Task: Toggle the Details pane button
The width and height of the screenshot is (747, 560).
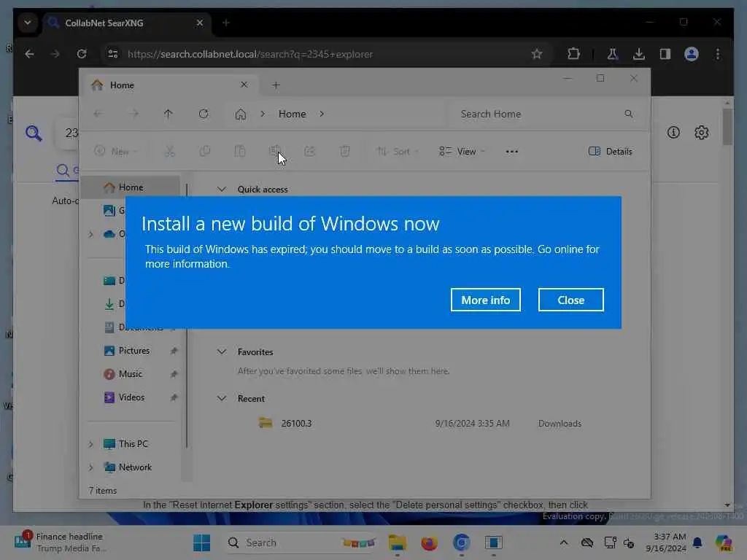Action: (x=611, y=152)
